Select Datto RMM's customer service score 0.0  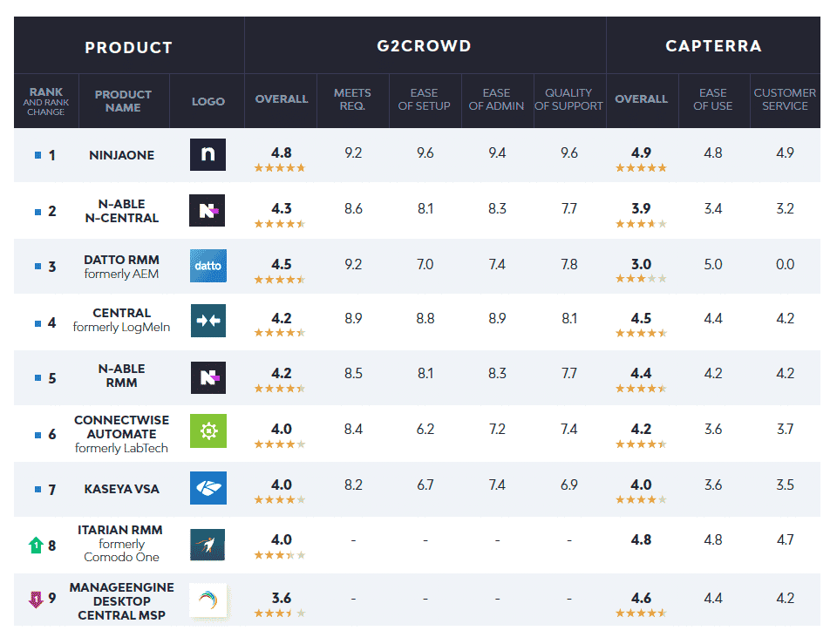click(x=785, y=265)
